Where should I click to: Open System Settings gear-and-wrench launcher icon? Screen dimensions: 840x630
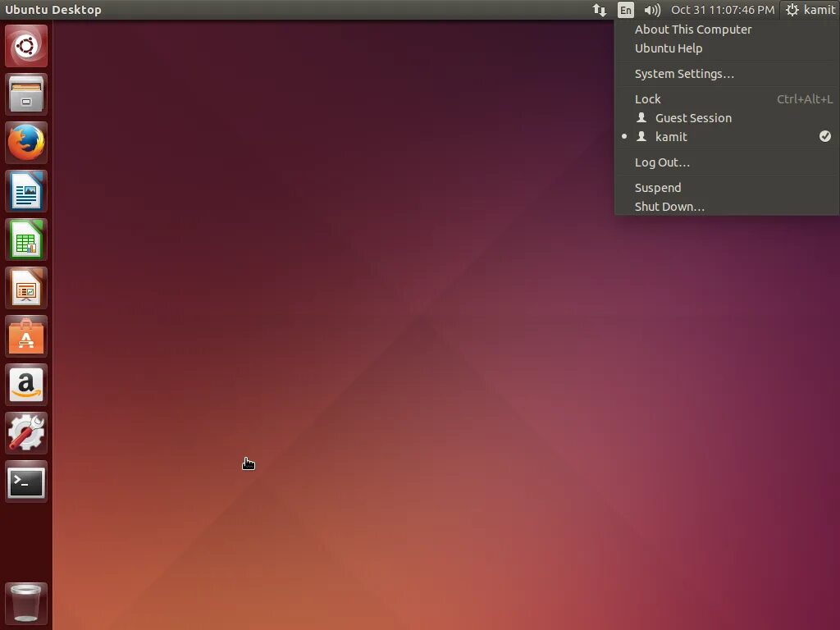25,433
